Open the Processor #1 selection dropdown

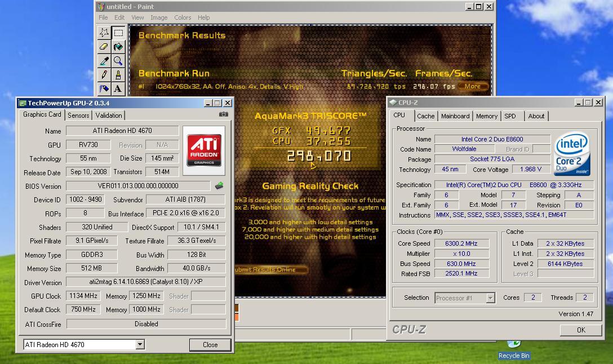tap(490, 298)
